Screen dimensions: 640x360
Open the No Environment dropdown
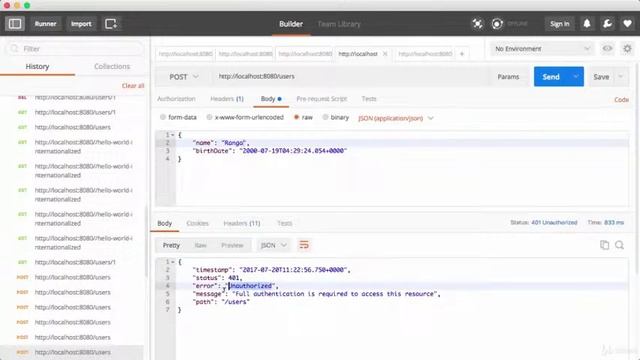pyautogui.click(x=542, y=49)
